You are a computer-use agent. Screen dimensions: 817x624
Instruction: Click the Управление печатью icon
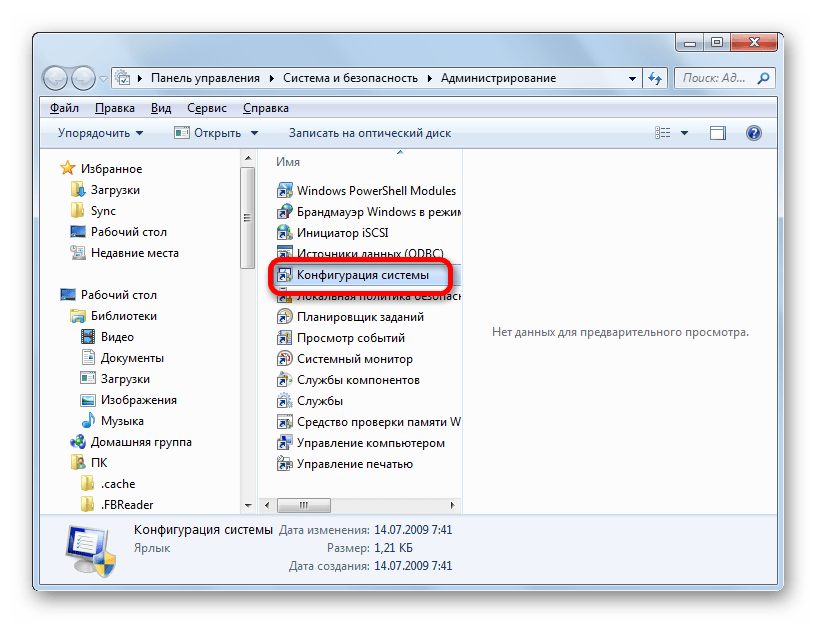click(x=284, y=464)
